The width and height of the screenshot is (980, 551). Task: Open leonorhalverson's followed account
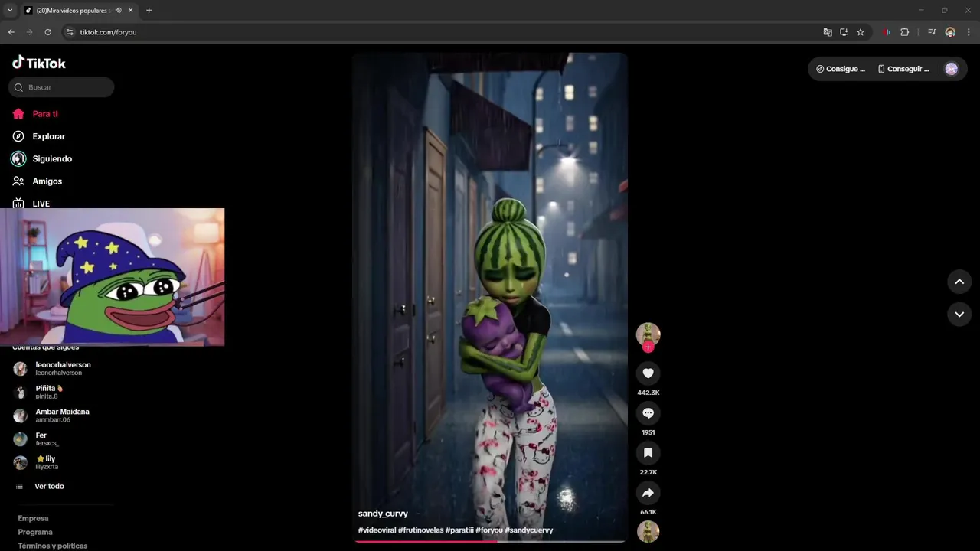click(x=61, y=369)
